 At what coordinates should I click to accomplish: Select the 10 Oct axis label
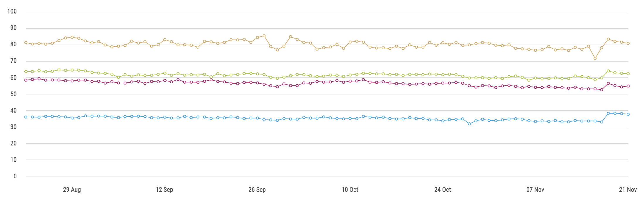coord(350,190)
